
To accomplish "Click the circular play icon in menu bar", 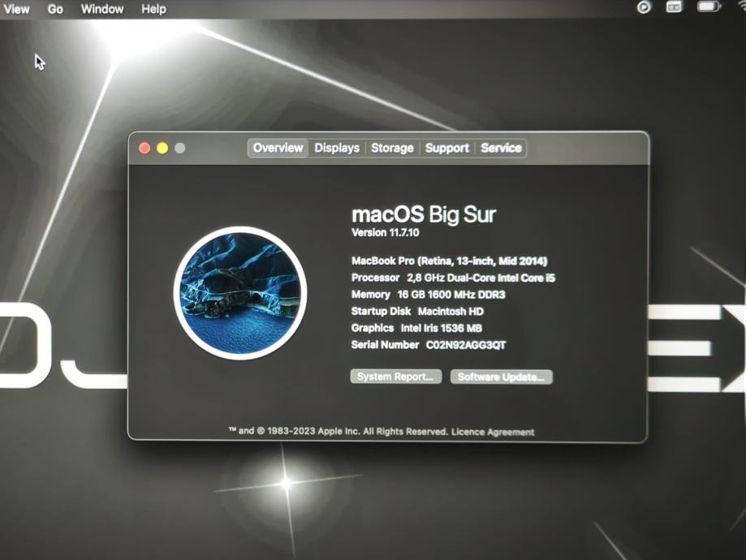I will [x=644, y=6].
